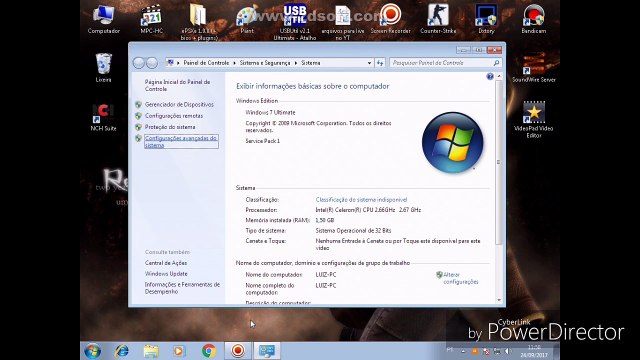Launch the Screen Recorder desktop shortcut
Viewport: 640px width, 360px height.
pos(391,18)
